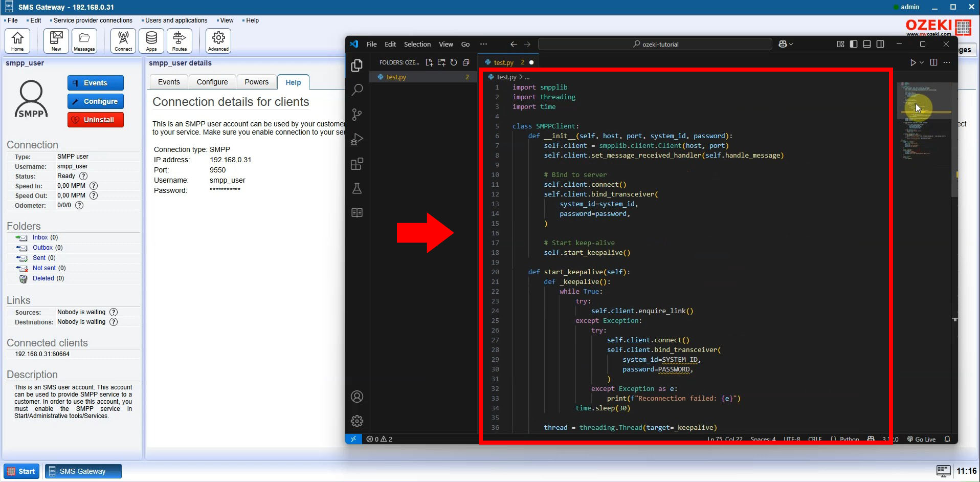
Task: Open the Not sent folder link
Action: (44, 268)
